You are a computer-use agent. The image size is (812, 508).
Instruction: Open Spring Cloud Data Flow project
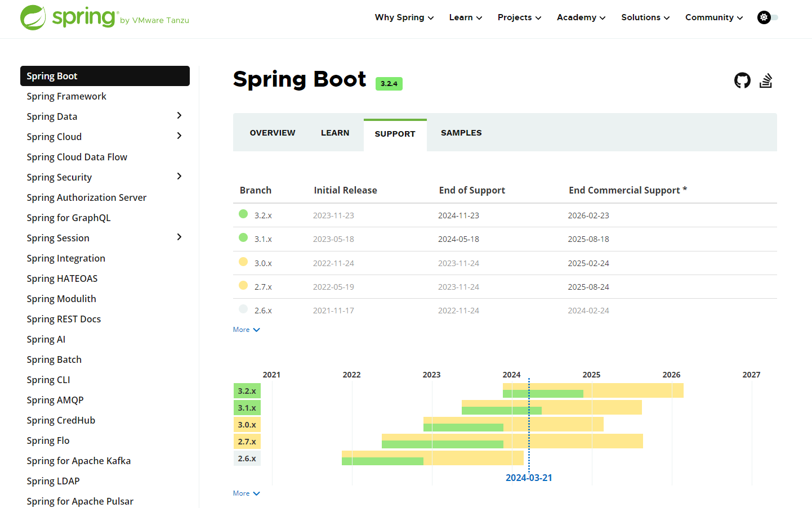(77, 157)
